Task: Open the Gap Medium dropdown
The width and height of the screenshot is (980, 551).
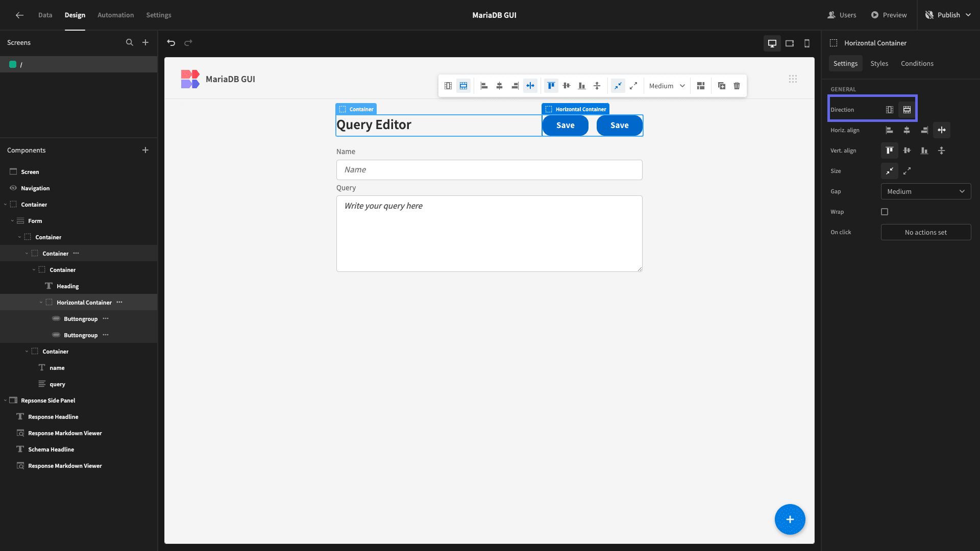Action: 926,191
